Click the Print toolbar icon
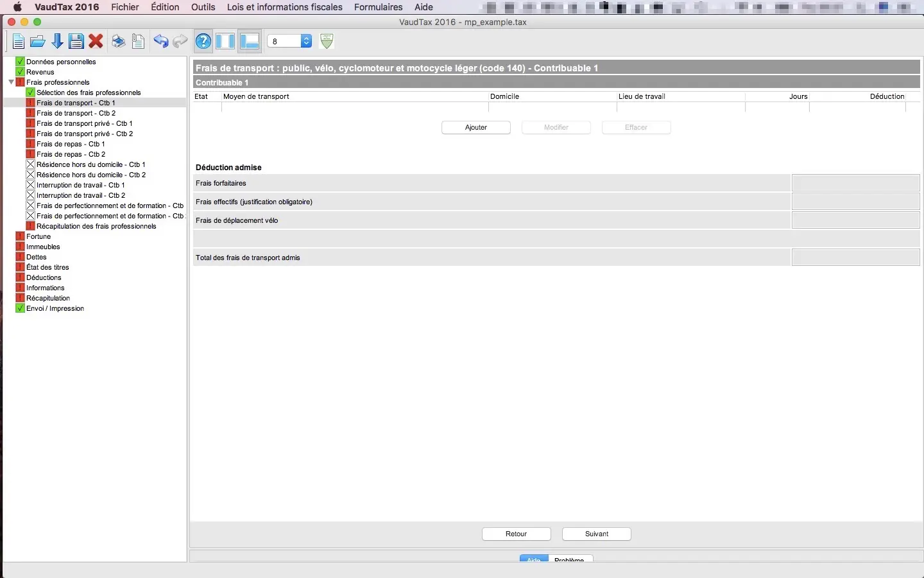 (118, 42)
